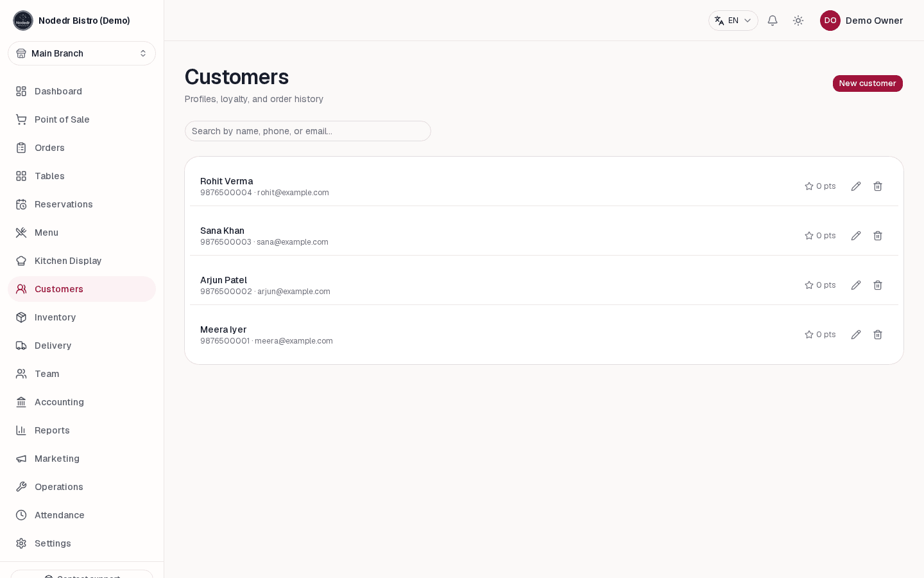The image size is (924, 578).
Task: Focus the customer search field
Action: 308,131
